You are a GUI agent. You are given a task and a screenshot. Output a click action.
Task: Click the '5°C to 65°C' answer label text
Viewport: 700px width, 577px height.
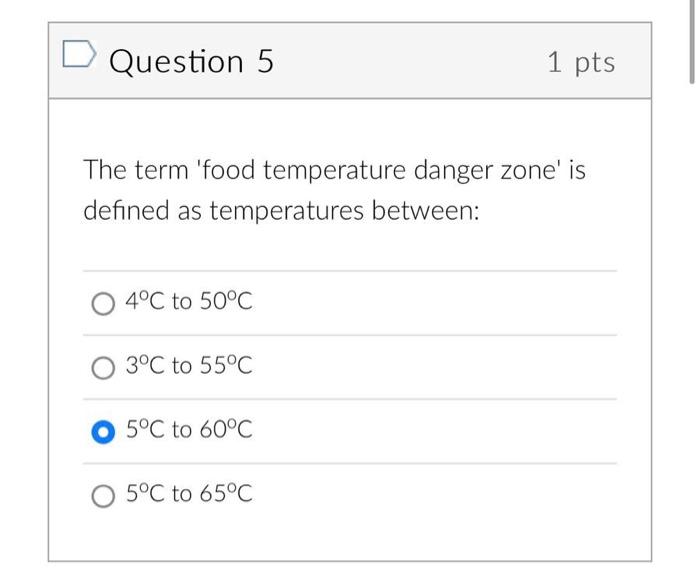pyautogui.click(x=189, y=494)
